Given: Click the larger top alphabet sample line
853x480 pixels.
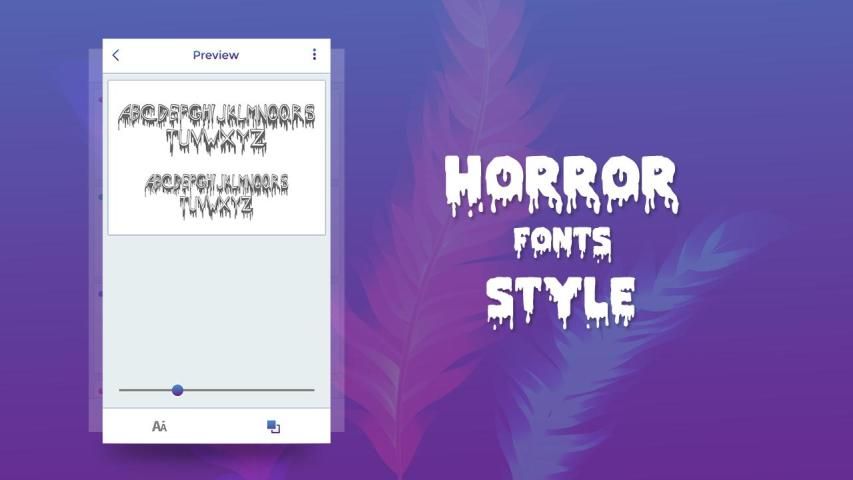Looking at the screenshot, I should 216,115.
